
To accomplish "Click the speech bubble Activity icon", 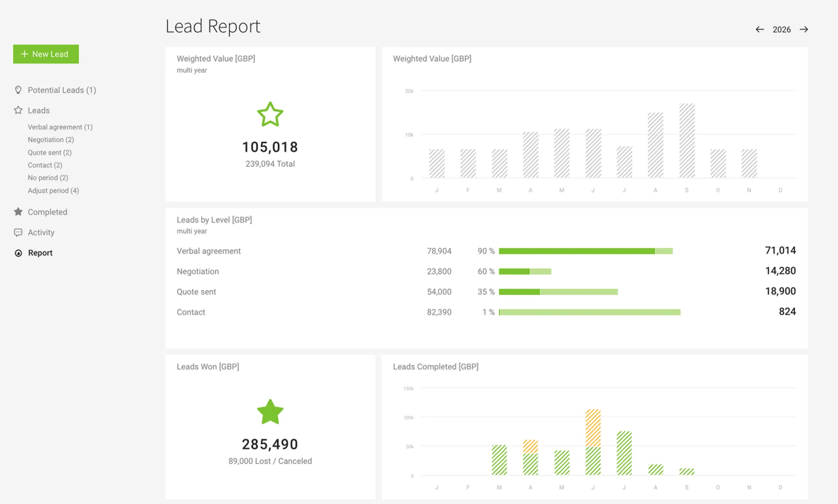I will click(18, 232).
